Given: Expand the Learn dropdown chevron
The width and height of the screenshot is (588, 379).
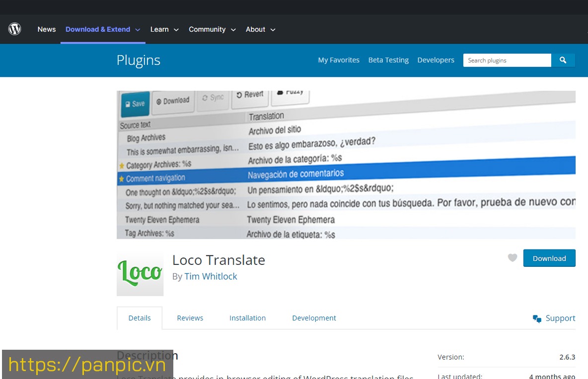Looking at the screenshot, I should click(x=176, y=30).
